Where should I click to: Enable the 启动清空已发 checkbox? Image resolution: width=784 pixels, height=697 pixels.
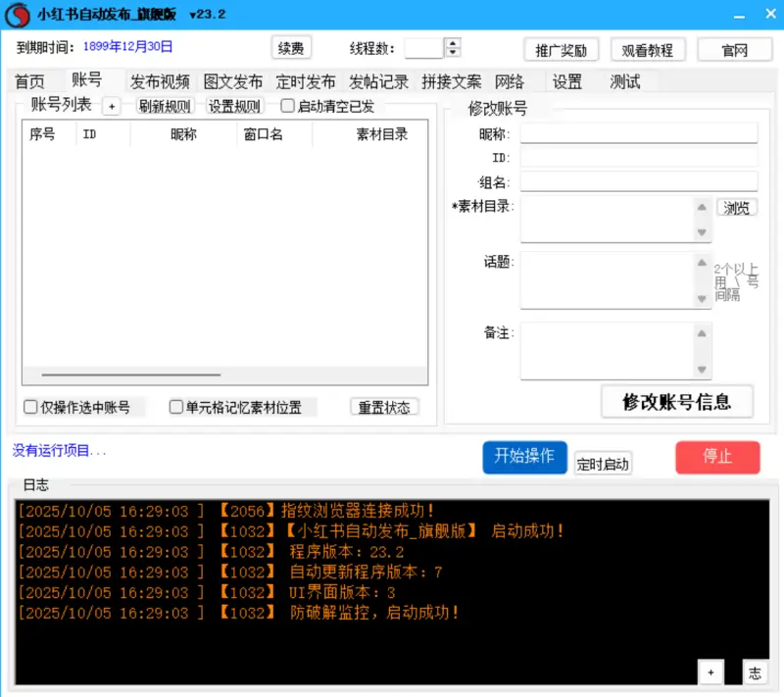coord(288,106)
